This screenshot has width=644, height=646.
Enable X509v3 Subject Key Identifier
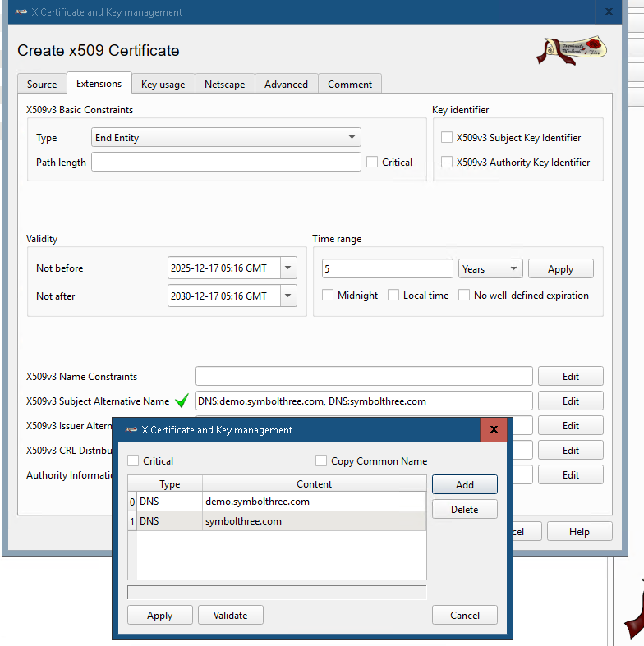447,137
